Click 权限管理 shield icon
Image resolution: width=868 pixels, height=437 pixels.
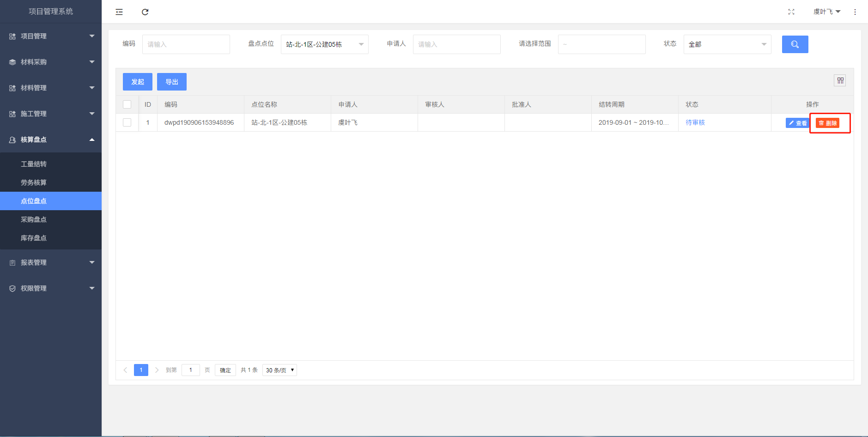pos(12,288)
